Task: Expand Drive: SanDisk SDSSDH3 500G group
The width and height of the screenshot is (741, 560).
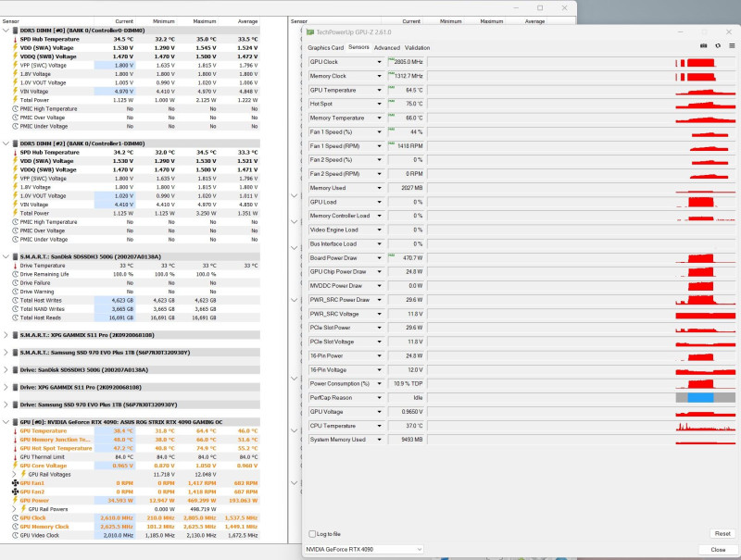Action: [x=6, y=369]
